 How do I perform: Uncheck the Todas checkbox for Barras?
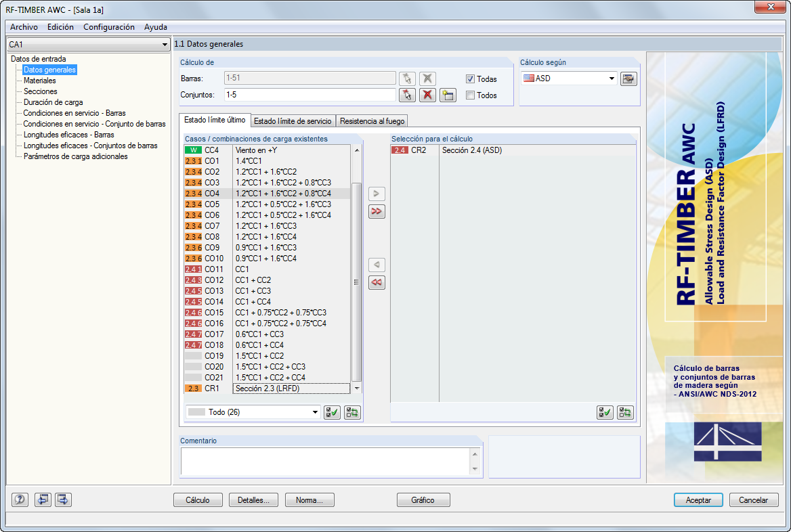pos(471,79)
